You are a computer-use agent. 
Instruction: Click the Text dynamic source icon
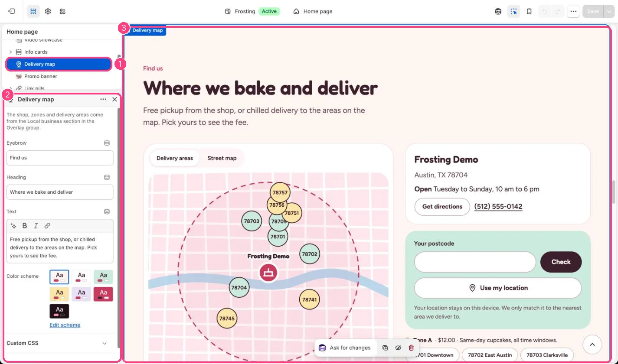click(107, 211)
